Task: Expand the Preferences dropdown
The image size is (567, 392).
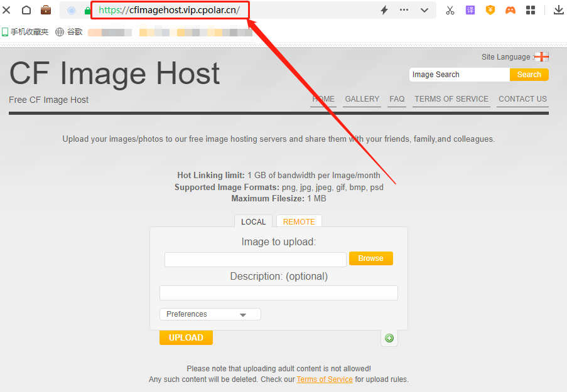Action: click(210, 314)
